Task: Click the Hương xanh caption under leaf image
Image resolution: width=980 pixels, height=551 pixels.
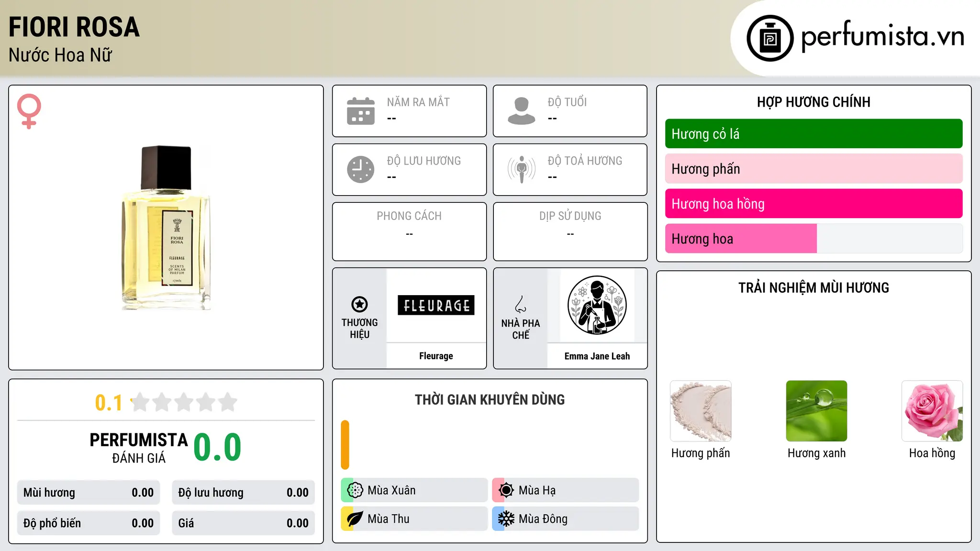Action: pos(816,453)
